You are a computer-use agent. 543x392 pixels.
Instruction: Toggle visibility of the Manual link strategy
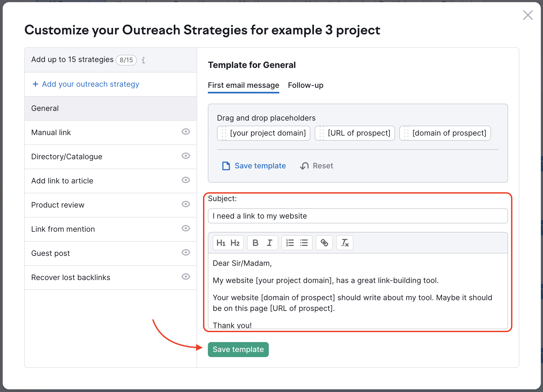(x=186, y=132)
